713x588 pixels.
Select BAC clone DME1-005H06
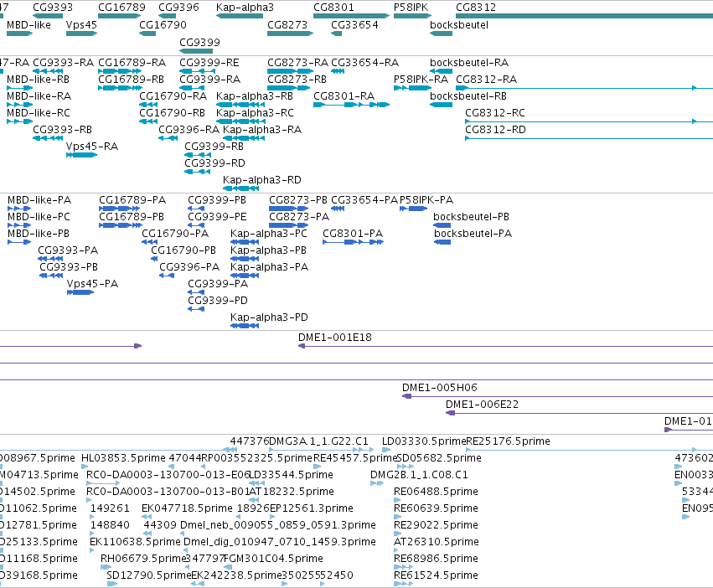pyautogui.click(x=439, y=388)
